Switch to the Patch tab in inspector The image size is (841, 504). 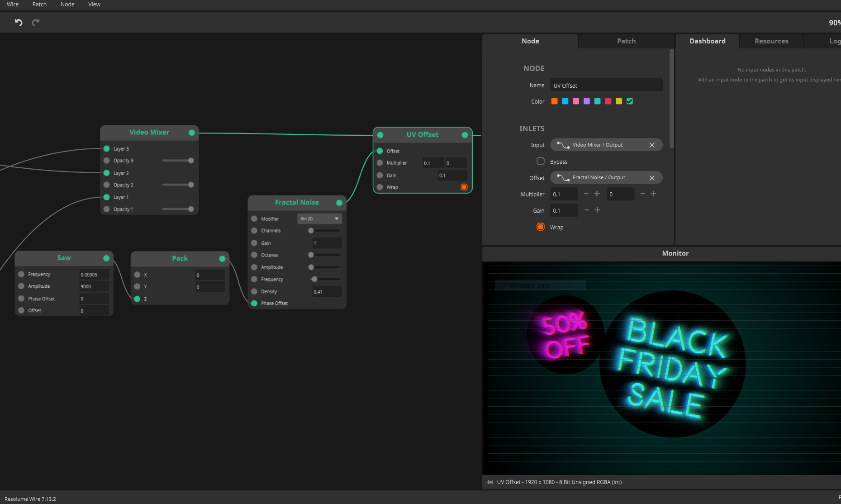(626, 41)
